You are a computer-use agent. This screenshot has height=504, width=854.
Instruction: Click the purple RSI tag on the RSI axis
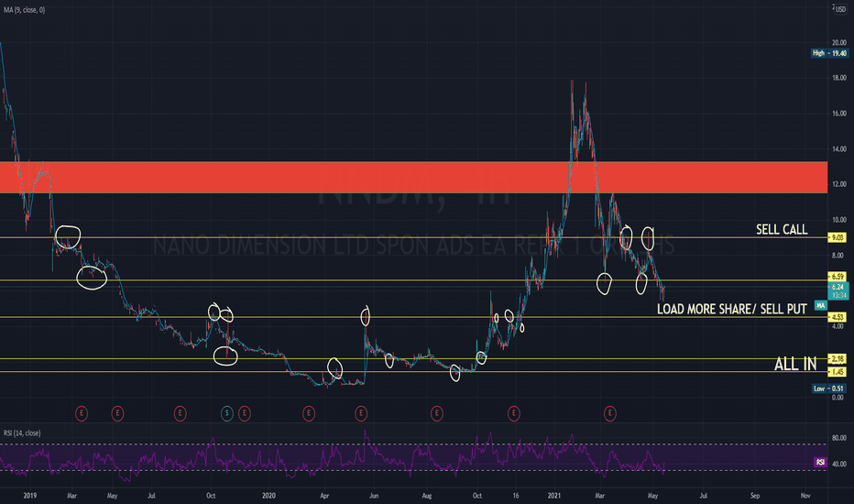[820, 462]
